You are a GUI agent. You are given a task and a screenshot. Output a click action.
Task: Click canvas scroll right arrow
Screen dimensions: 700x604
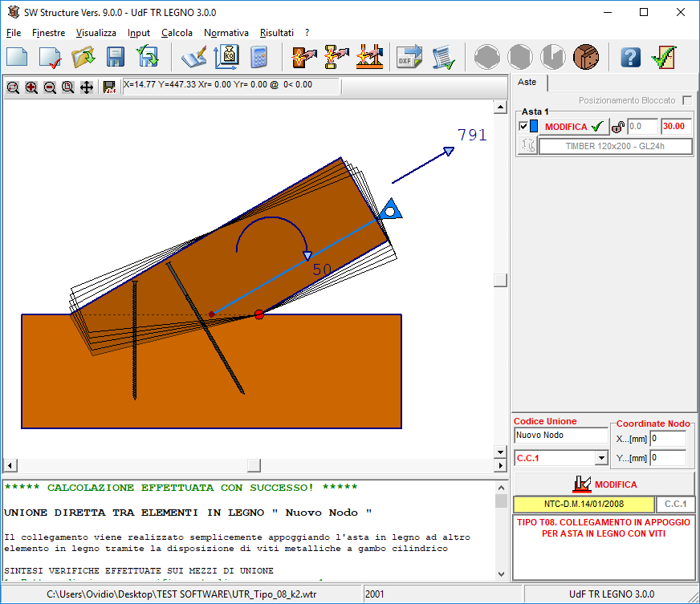[x=500, y=465]
